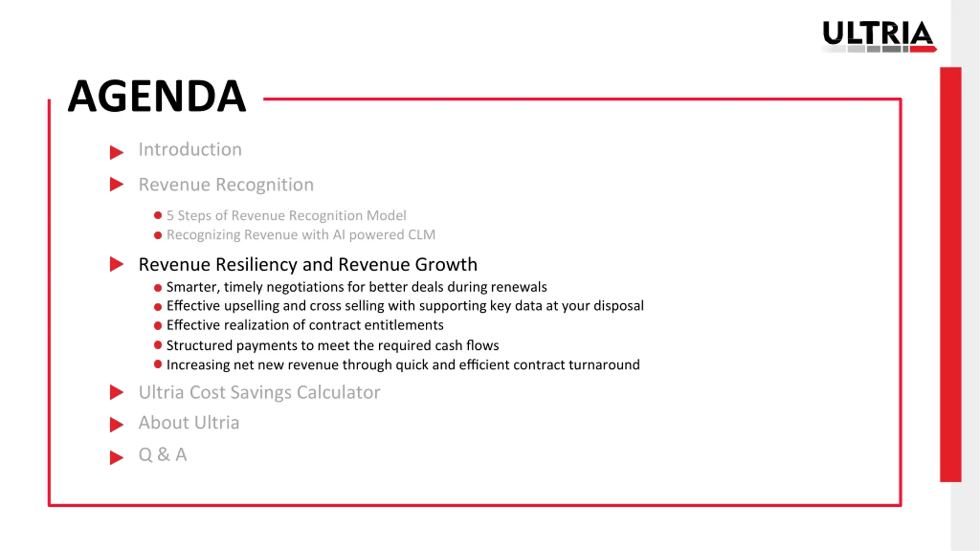Select the About Ultria agenda item
This screenshot has height=551, width=980.
[189, 423]
